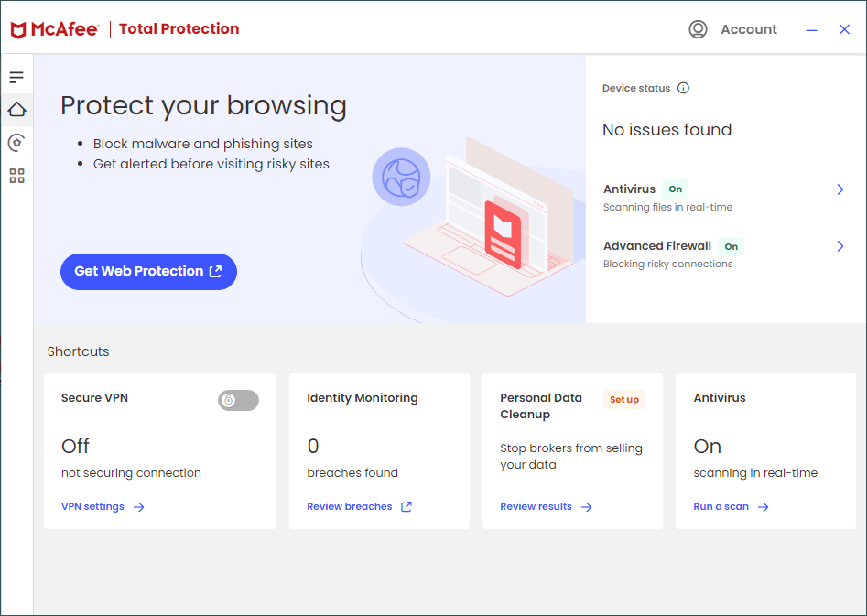Click the Set up badge
Viewport: 867px width, 616px height.
624,400
